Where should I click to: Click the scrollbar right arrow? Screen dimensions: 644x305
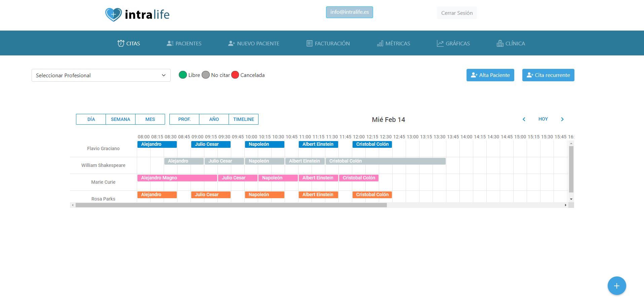pyautogui.click(x=565, y=205)
